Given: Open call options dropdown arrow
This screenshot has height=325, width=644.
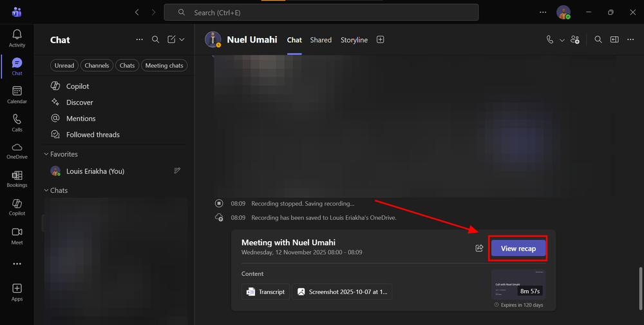Looking at the screenshot, I should [562, 40].
